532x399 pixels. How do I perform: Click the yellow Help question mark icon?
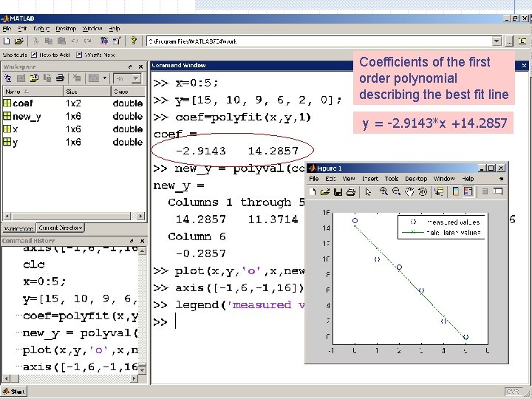click(x=133, y=41)
